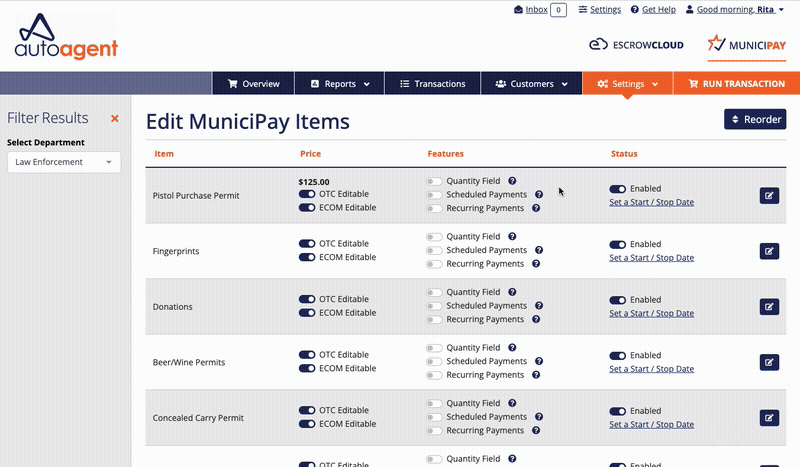Image resolution: width=800 pixels, height=467 pixels.
Task: Toggle Enabled status for Concealed Carry Permit
Action: (617, 411)
